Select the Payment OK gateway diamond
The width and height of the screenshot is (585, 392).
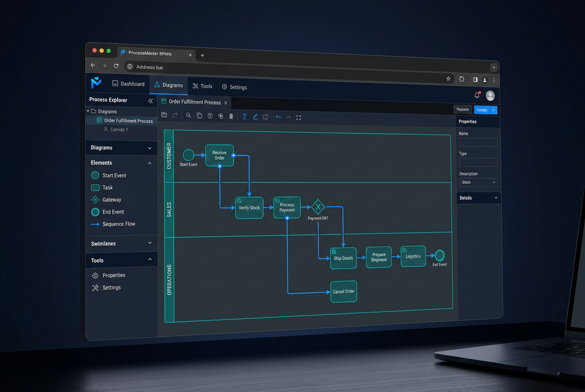point(318,207)
